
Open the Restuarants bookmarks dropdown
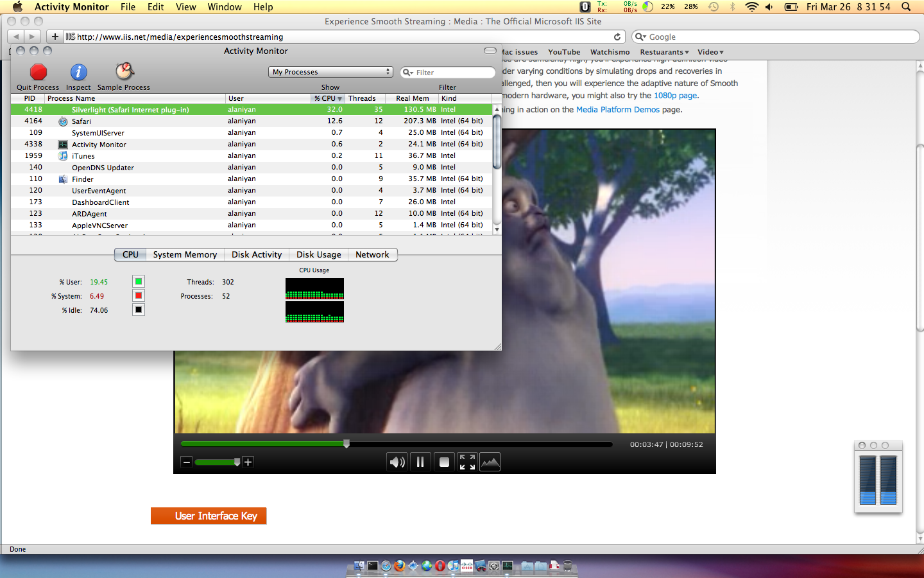tap(664, 52)
